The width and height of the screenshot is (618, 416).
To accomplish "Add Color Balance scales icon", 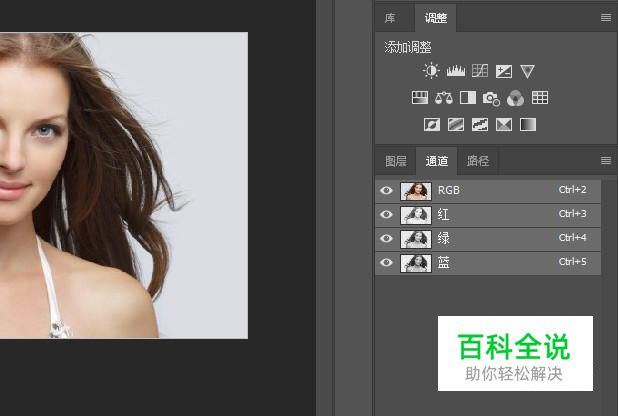I will pos(444,98).
